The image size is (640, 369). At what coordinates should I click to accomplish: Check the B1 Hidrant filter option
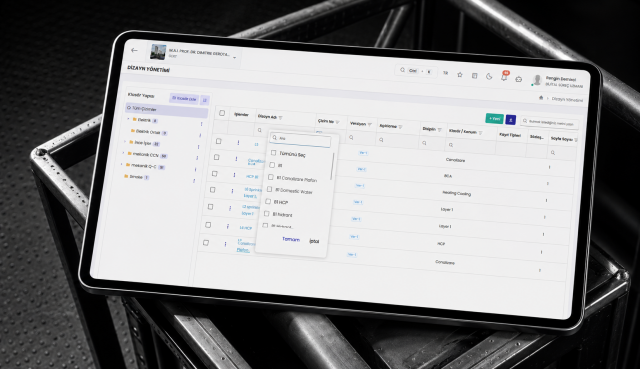tap(267, 213)
